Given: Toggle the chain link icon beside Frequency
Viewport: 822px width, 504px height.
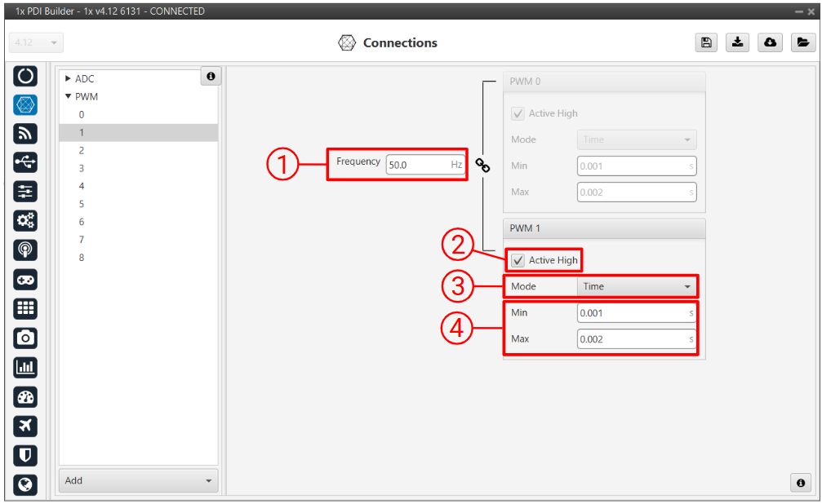Looking at the screenshot, I should tap(483, 166).
